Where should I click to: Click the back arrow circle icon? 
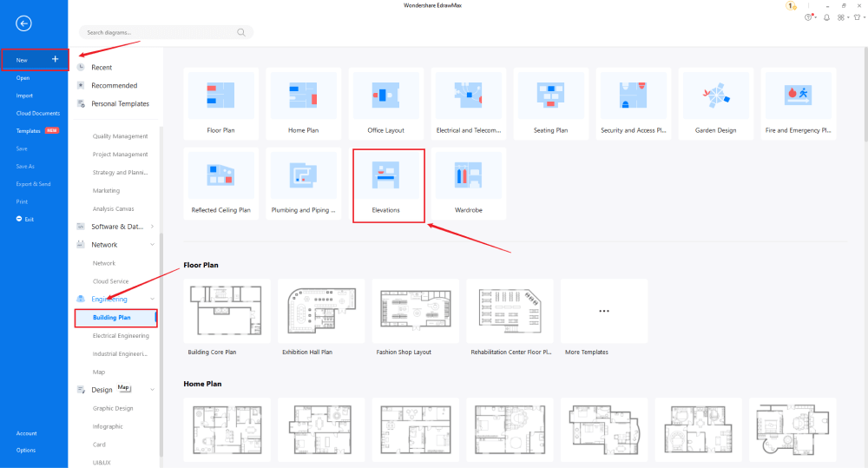coord(23,23)
